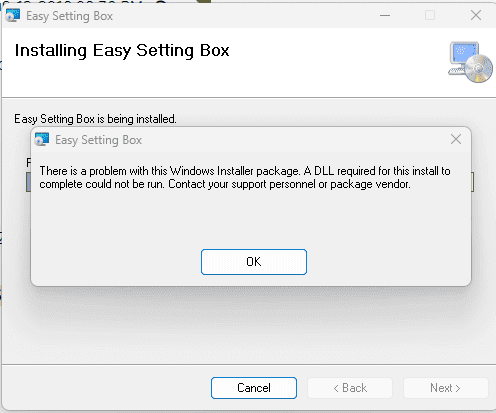Click the computer and CD setup graphic
Image resolution: width=496 pixels, height=413 pixels.
[470, 62]
